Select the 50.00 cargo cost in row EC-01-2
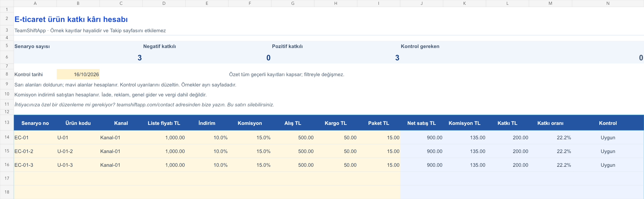This screenshot has height=199, width=644. pyautogui.click(x=336, y=151)
